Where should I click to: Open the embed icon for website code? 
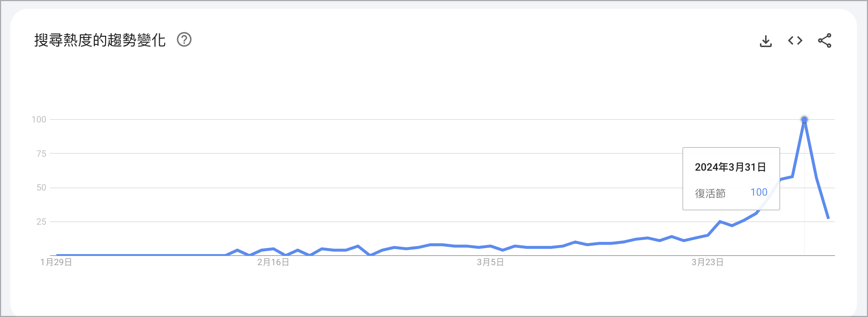point(795,40)
